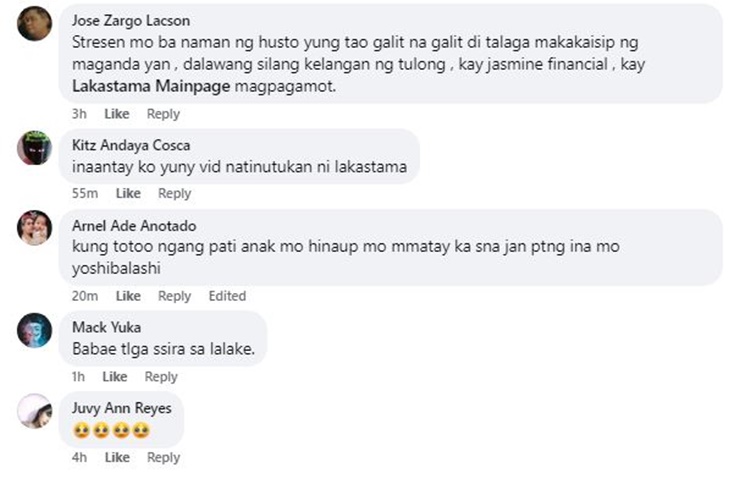Click Juvy Ann Reyes's profile picture
The image size is (750, 478).
click(34, 411)
